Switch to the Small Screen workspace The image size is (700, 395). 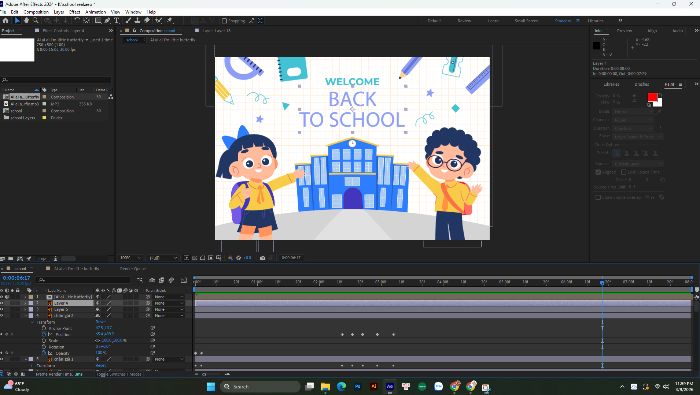click(x=526, y=21)
